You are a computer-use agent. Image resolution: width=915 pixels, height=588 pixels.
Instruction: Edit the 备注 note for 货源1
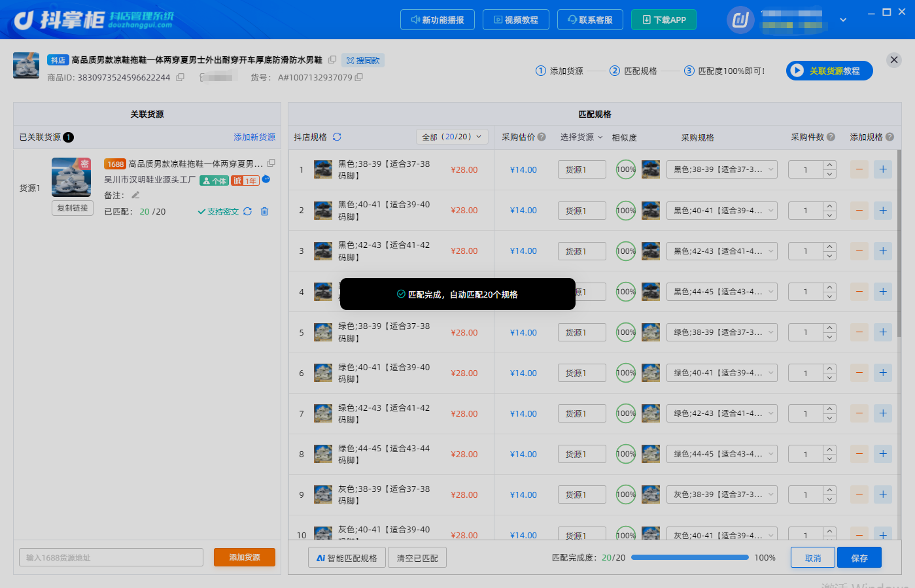pos(135,195)
